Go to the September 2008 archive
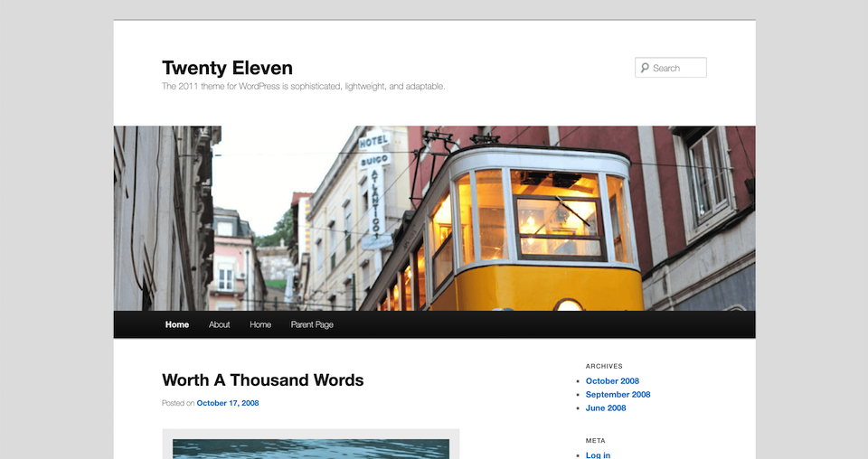 click(x=618, y=395)
